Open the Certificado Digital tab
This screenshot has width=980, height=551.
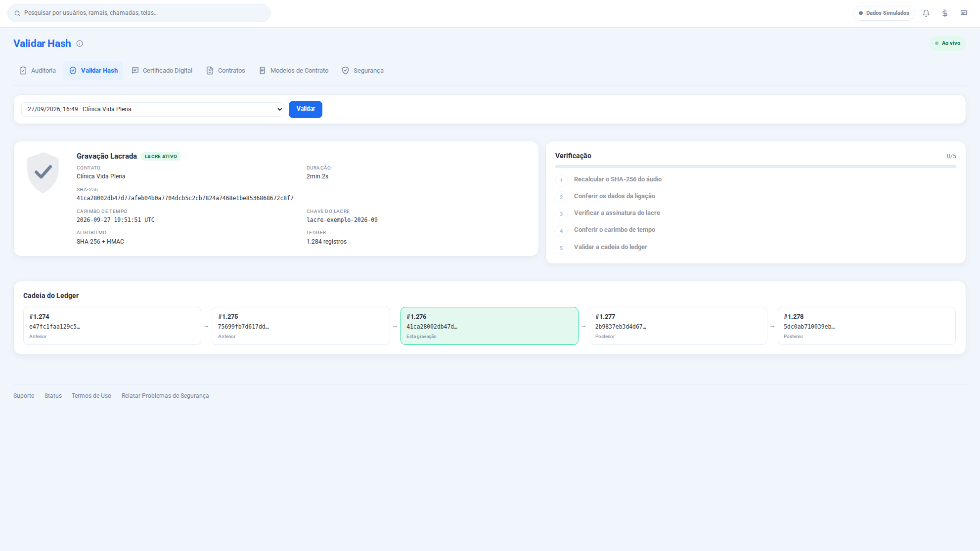point(162,71)
